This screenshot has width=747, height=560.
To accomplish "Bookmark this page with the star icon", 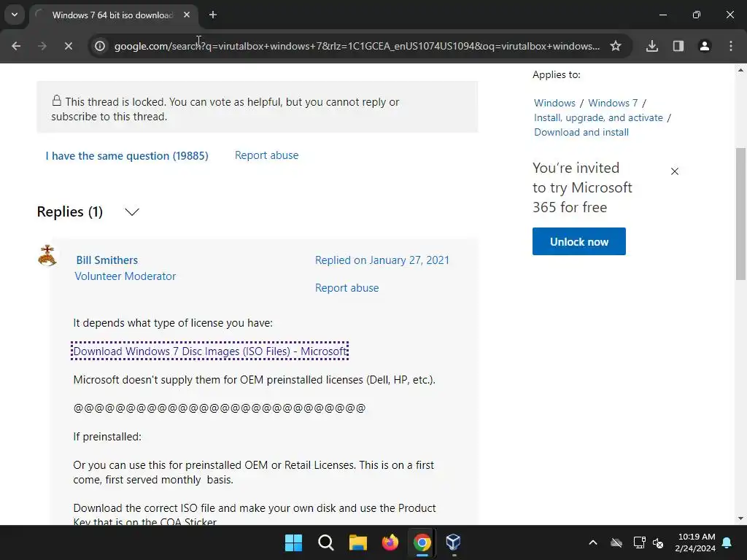I will [616, 46].
